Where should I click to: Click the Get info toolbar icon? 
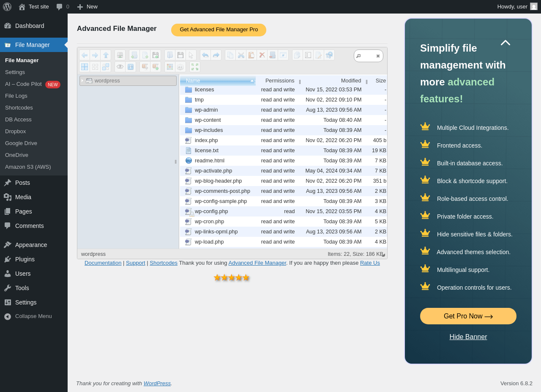[x=131, y=67]
